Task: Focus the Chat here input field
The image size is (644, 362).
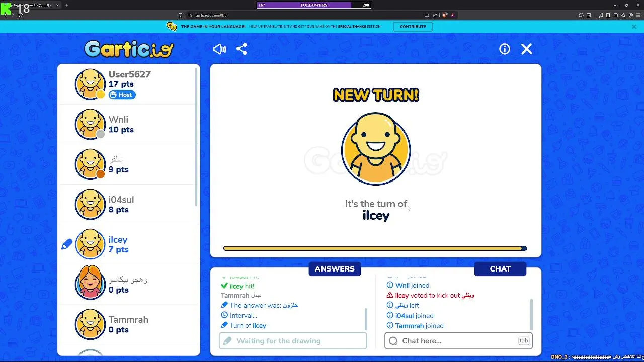Action: [458, 341]
